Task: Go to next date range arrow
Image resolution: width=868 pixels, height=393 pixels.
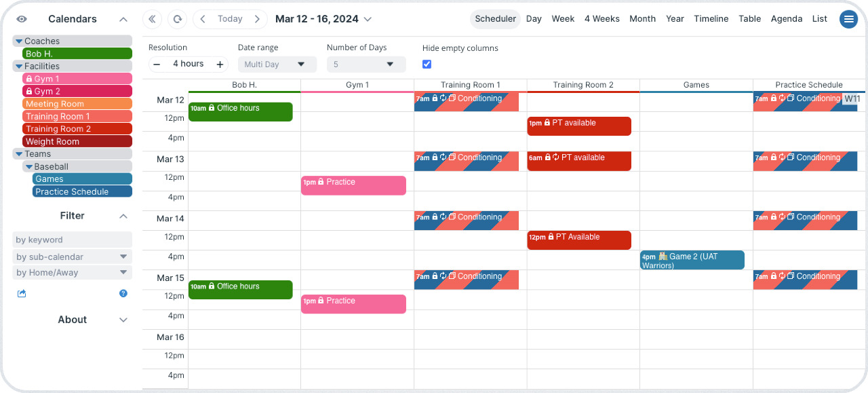Action: tap(257, 19)
